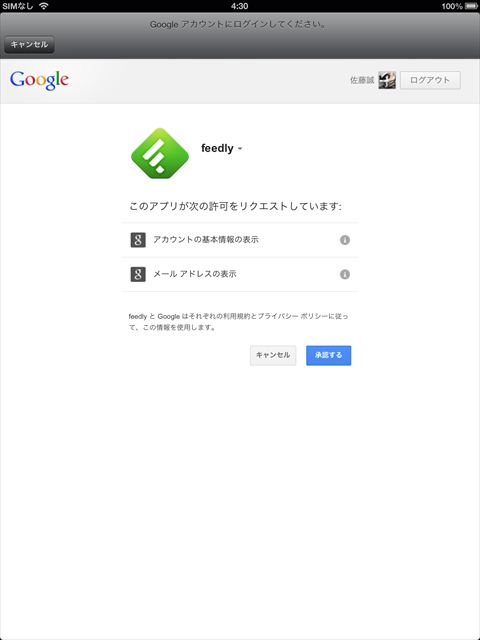Cancel request with the gray キャンセル button
480x640 pixels.
click(x=273, y=356)
